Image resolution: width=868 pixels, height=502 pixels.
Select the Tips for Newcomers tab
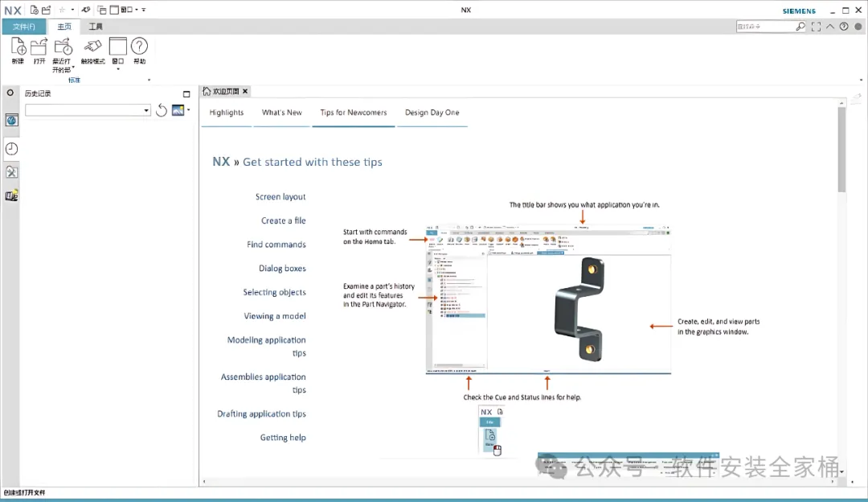click(353, 113)
